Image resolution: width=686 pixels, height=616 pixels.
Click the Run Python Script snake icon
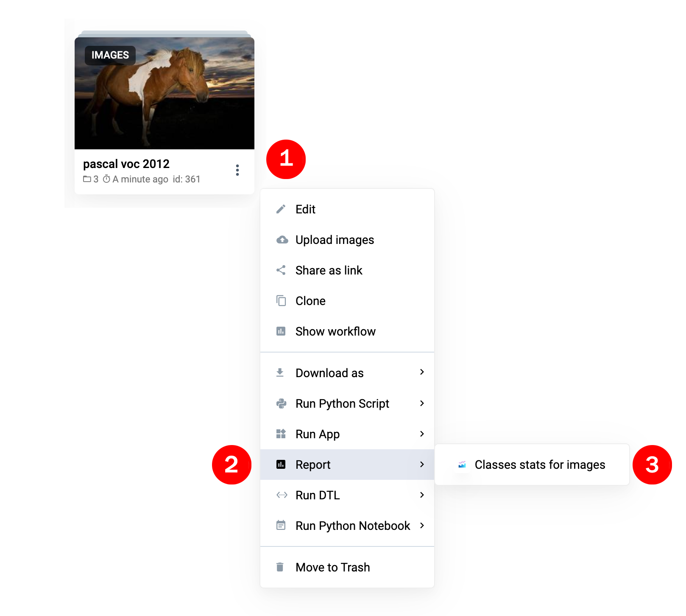click(x=281, y=403)
